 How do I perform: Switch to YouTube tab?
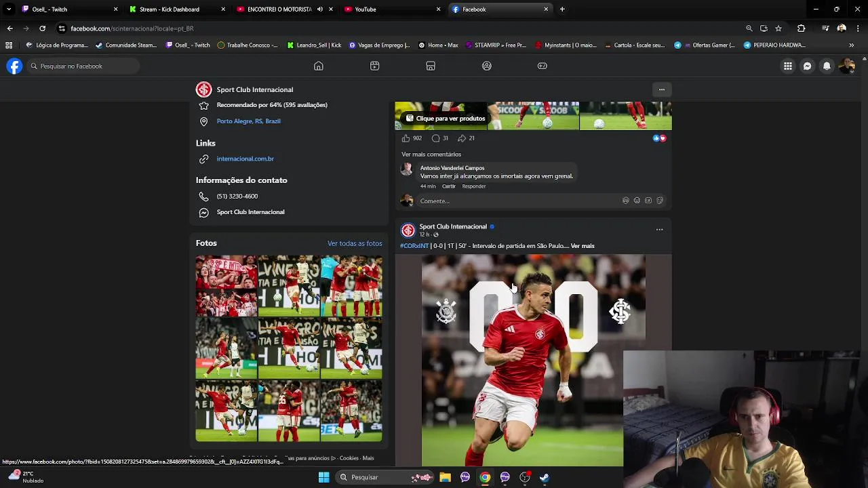coord(391,9)
